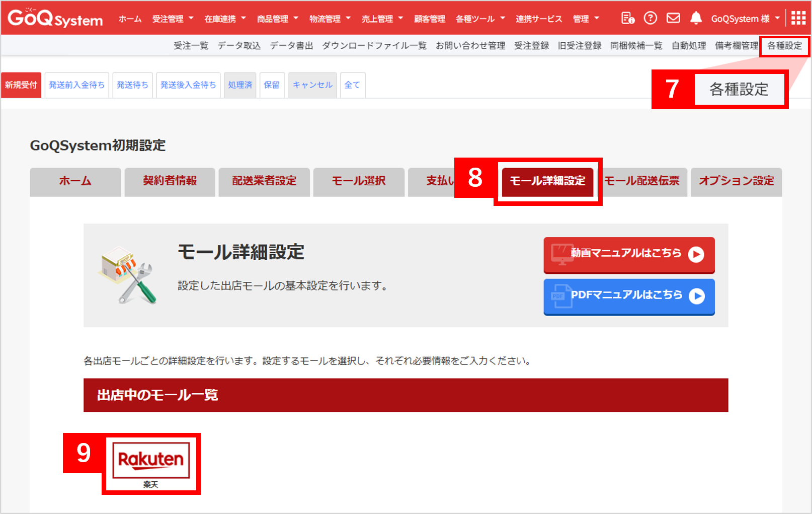812x514 pixels.
Task: Open the PDFマニュアルはこちら link
Action: click(x=628, y=297)
